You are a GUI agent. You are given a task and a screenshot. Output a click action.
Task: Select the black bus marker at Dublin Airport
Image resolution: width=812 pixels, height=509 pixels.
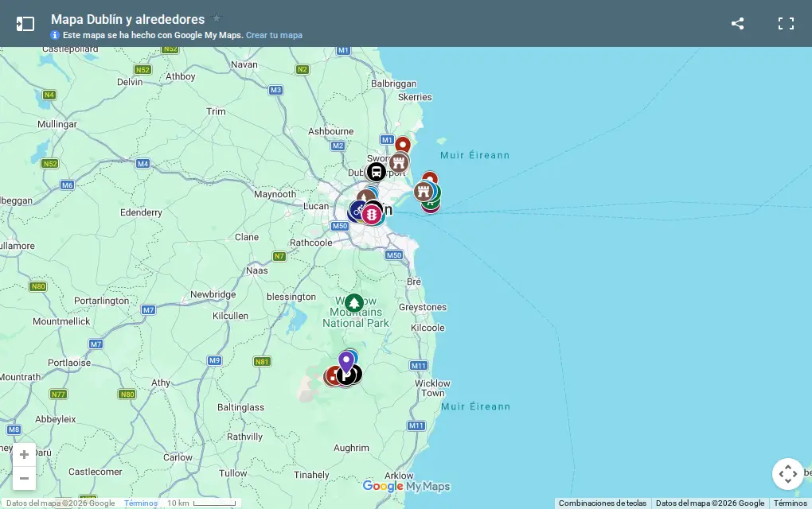tap(376, 172)
